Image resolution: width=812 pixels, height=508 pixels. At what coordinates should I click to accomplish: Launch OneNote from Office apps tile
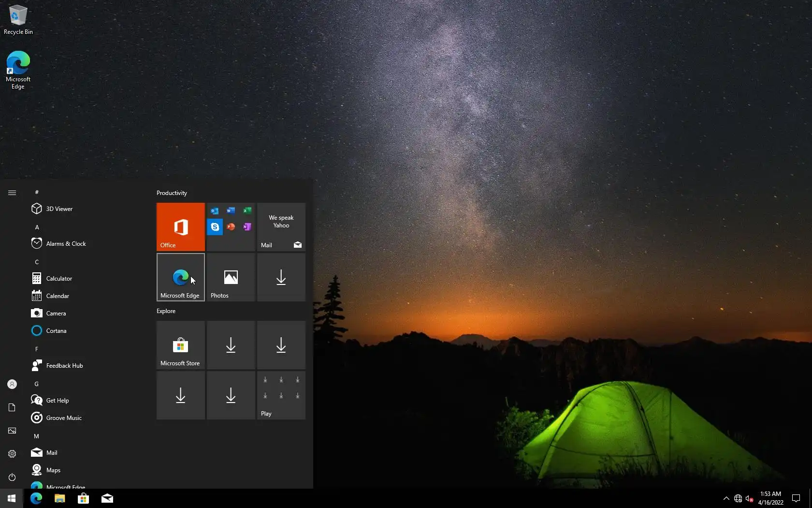click(247, 226)
